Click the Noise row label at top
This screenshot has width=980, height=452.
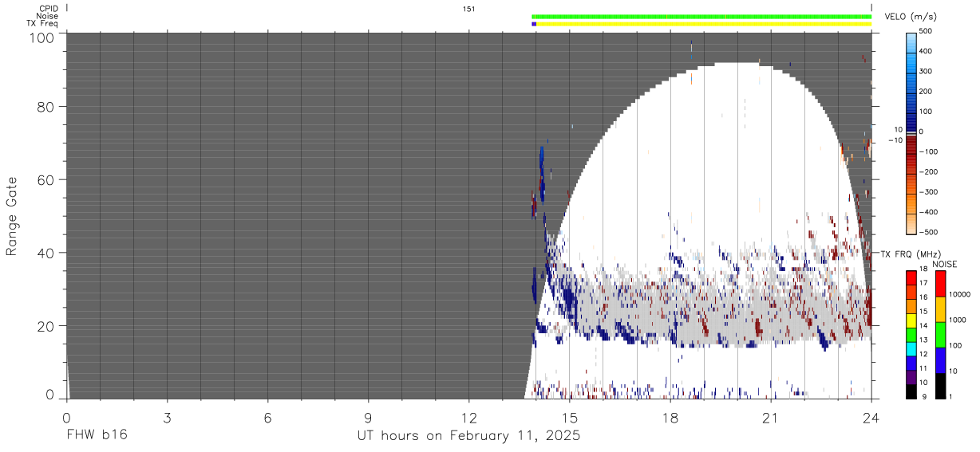(48, 16)
